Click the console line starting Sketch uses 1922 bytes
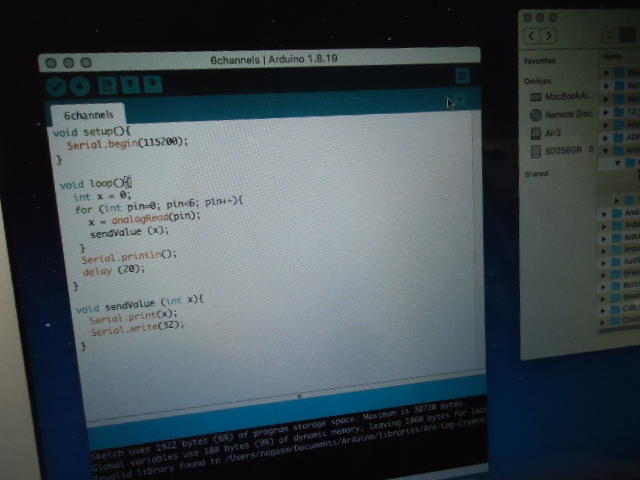640x480 pixels. (277, 429)
